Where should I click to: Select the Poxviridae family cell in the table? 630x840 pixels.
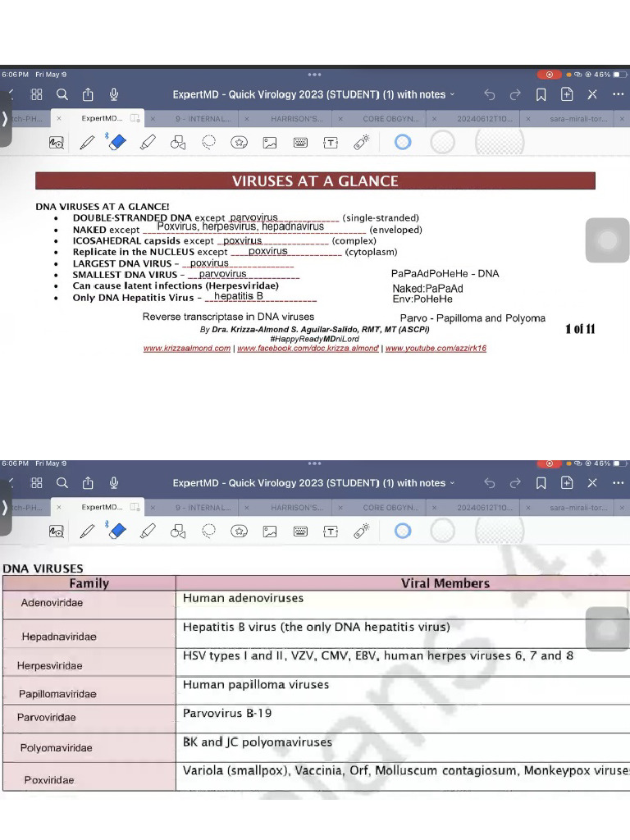coord(89,777)
